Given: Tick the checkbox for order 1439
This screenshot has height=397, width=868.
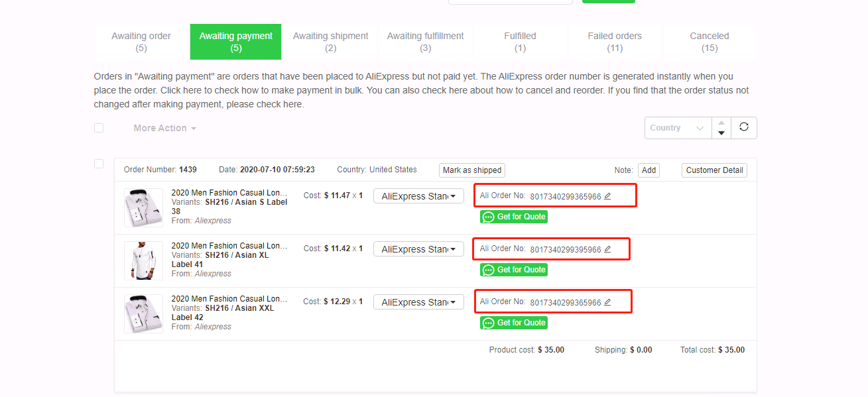Looking at the screenshot, I should 99,164.
